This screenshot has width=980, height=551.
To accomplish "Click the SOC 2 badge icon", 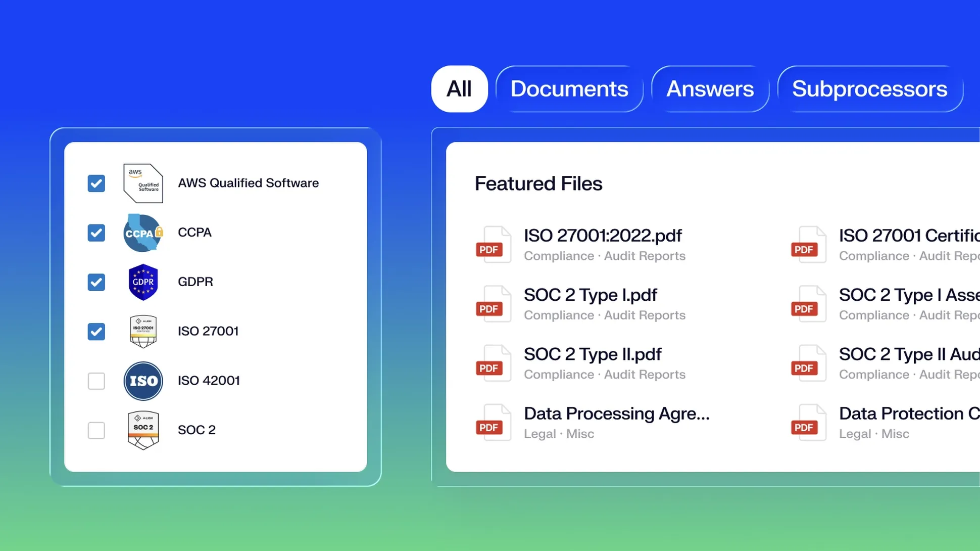I will click(x=143, y=430).
